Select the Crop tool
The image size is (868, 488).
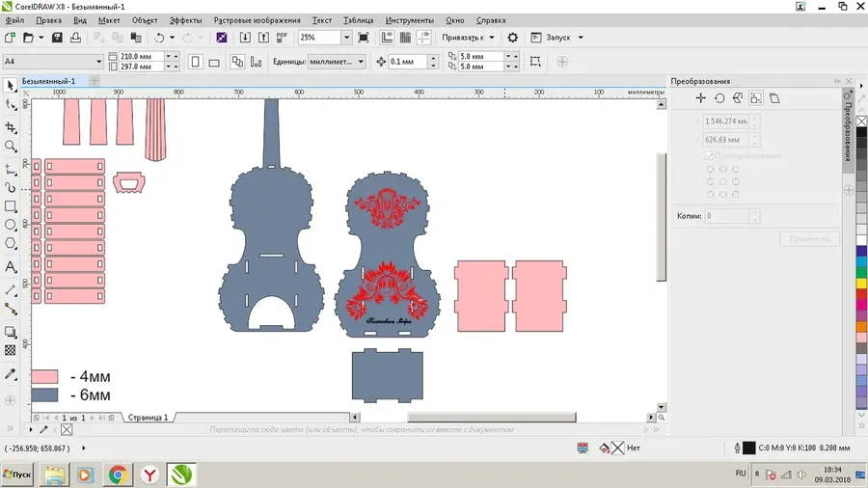10,128
